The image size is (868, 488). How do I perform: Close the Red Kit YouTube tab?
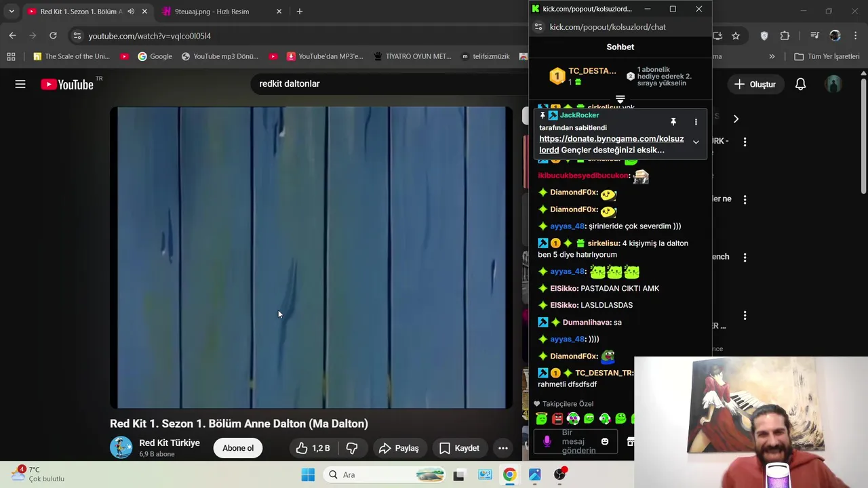144,12
